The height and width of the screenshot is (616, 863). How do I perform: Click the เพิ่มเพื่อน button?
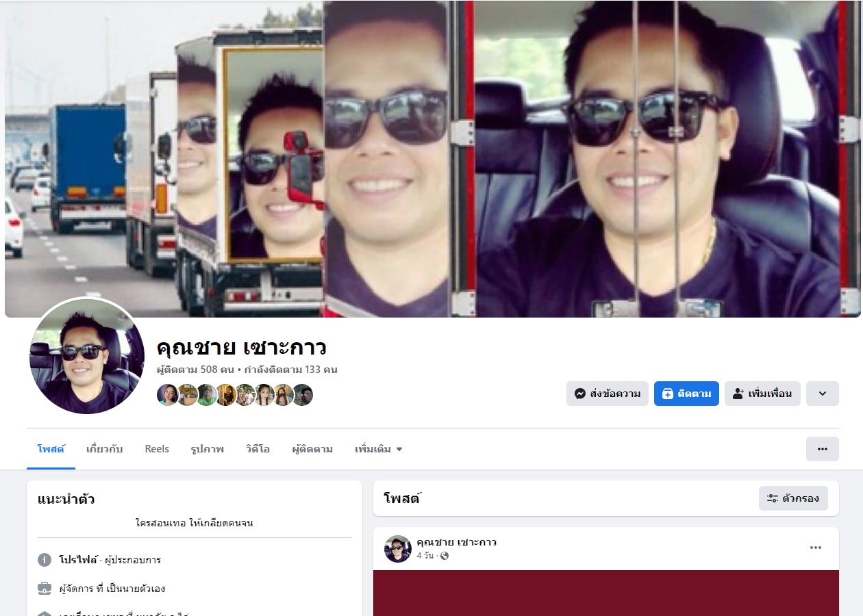tap(762, 394)
